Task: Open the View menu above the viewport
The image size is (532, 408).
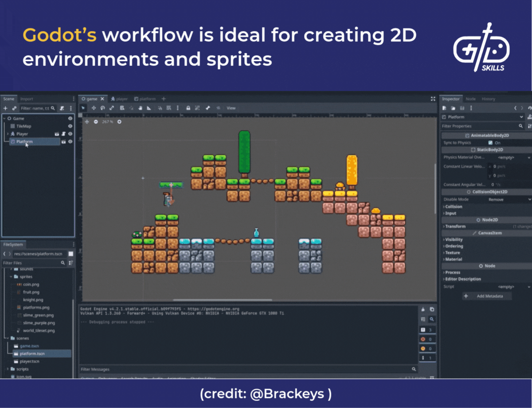Action: point(231,108)
